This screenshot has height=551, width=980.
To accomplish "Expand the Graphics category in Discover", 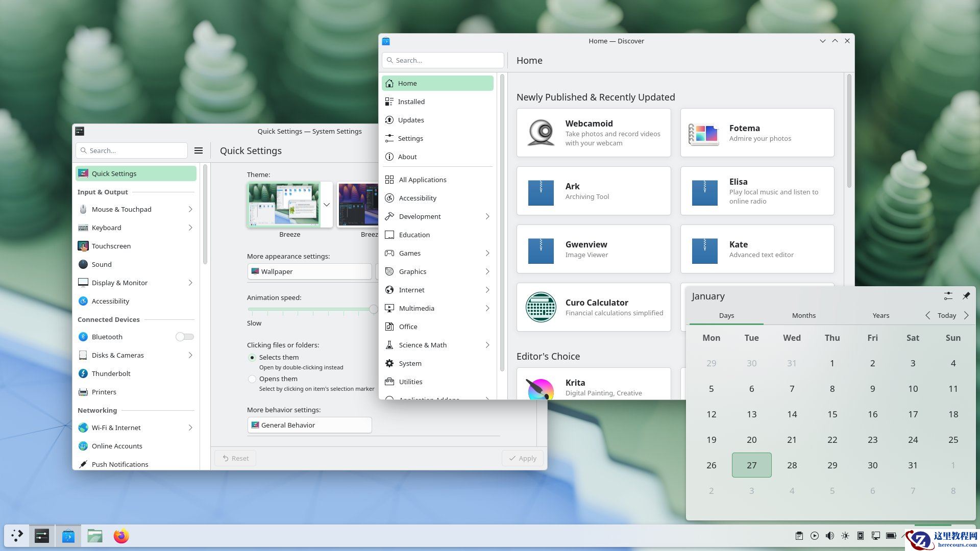I will point(487,271).
